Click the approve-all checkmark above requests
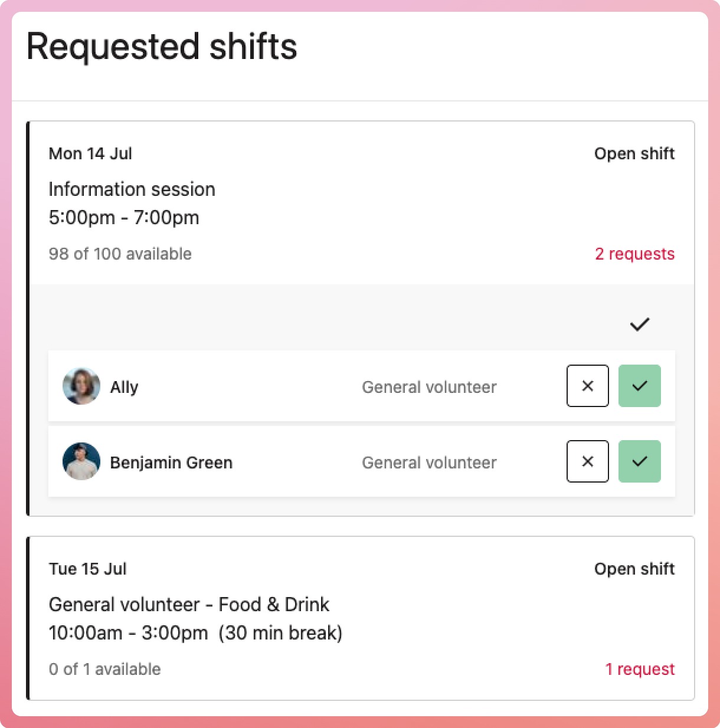The height and width of the screenshot is (728, 720). [x=639, y=324]
